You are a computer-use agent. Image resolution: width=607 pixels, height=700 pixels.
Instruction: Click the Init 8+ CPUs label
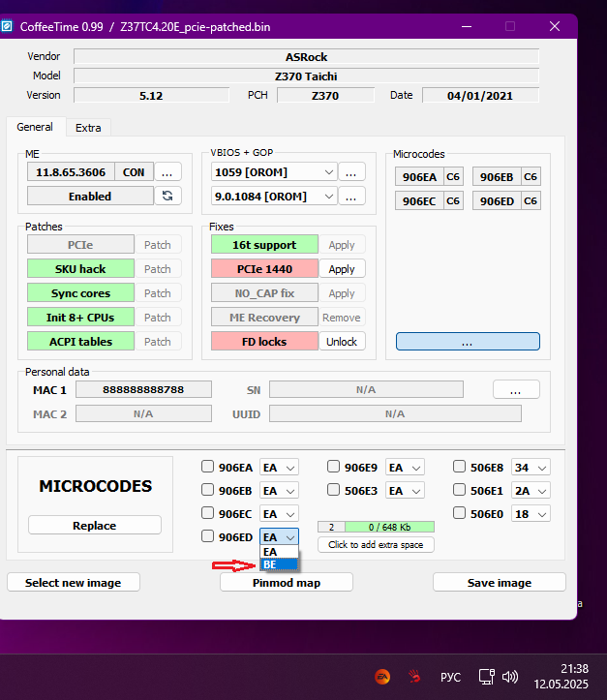click(80, 317)
